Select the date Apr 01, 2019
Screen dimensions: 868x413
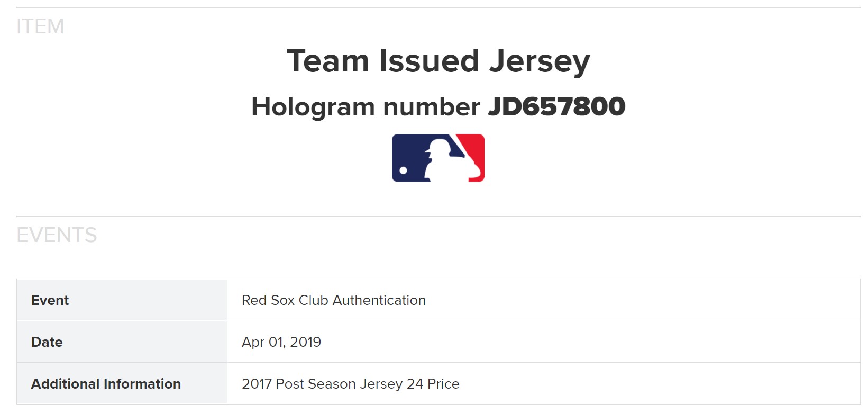(281, 342)
